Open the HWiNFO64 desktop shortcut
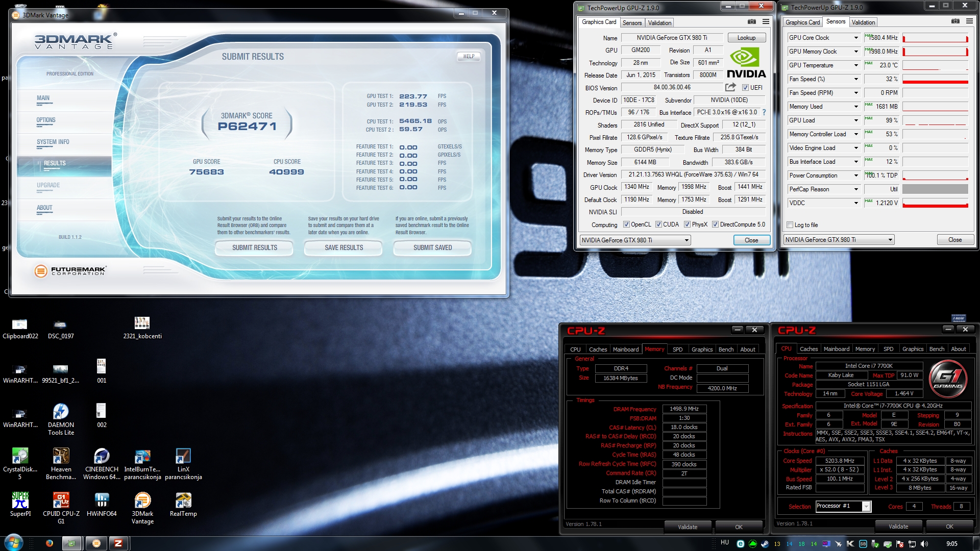The width and height of the screenshot is (980, 551). coord(102,500)
